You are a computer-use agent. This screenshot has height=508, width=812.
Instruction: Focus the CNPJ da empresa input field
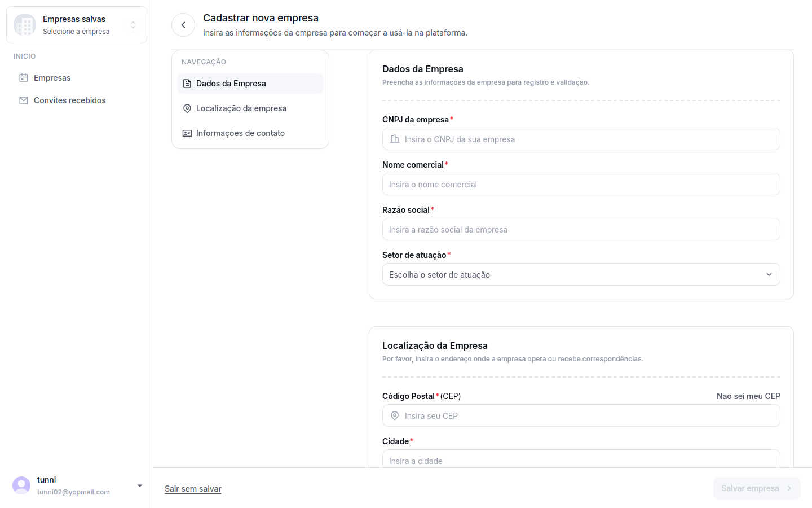(581, 139)
